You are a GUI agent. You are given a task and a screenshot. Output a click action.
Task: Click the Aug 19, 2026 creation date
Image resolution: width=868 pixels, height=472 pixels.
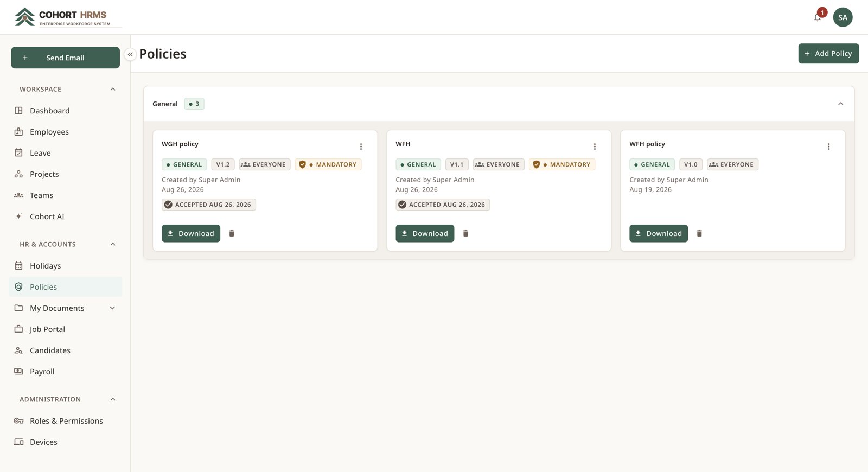pos(650,190)
